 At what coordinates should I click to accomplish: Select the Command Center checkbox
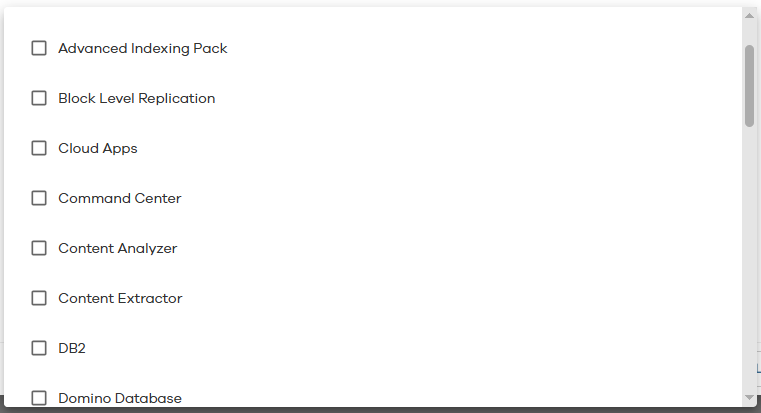pos(39,198)
